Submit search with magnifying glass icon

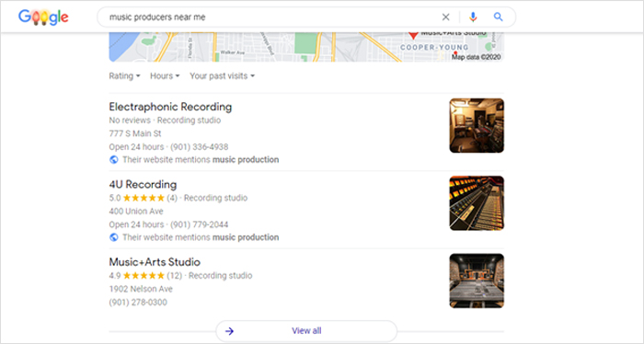click(498, 17)
